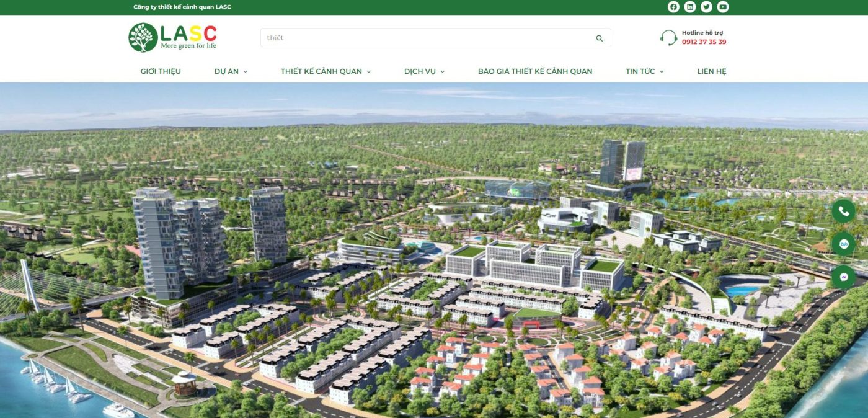
Task: Open the LinkedIn social icon
Action: [x=689, y=7]
